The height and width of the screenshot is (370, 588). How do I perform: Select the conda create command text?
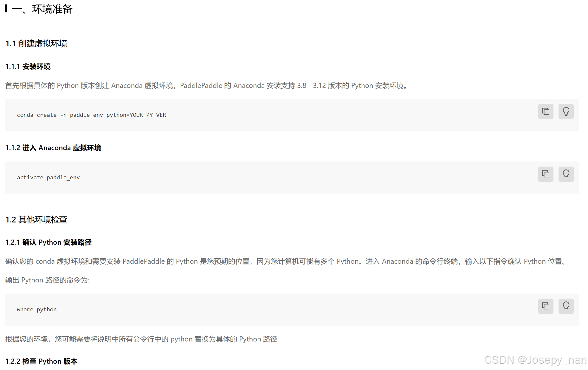pyautogui.click(x=91, y=115)
